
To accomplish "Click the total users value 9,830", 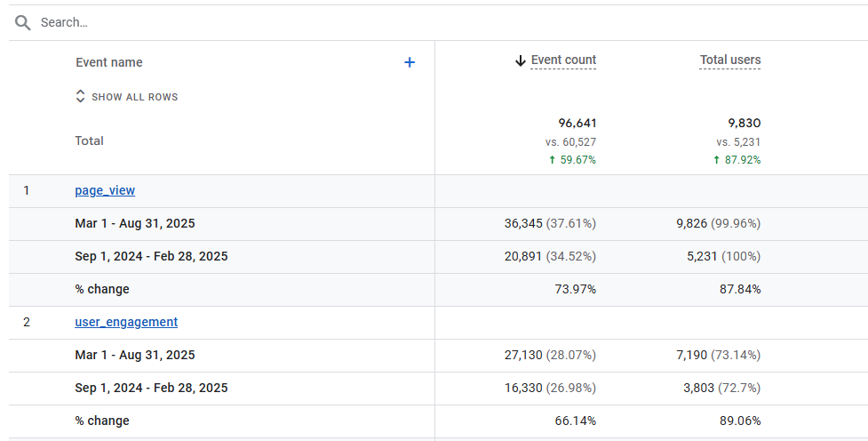I will 745,123.
